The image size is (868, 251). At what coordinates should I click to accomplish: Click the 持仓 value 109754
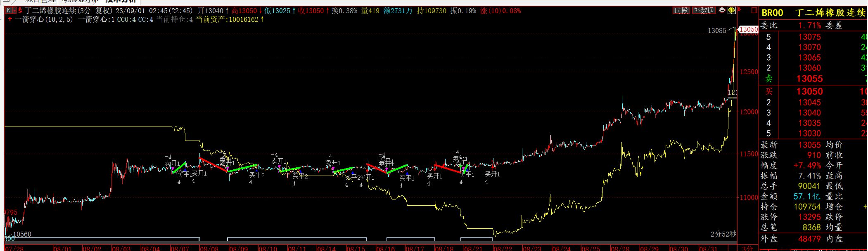(807, 207)
